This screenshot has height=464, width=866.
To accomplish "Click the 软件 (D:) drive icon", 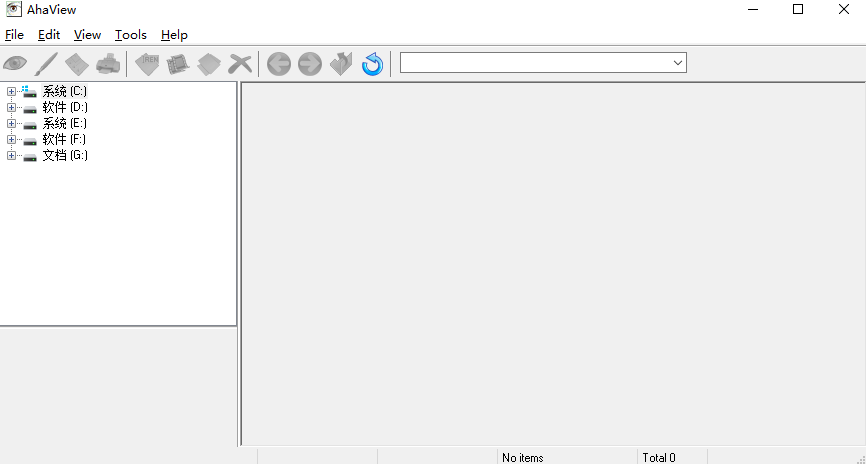I will (30, 108).
